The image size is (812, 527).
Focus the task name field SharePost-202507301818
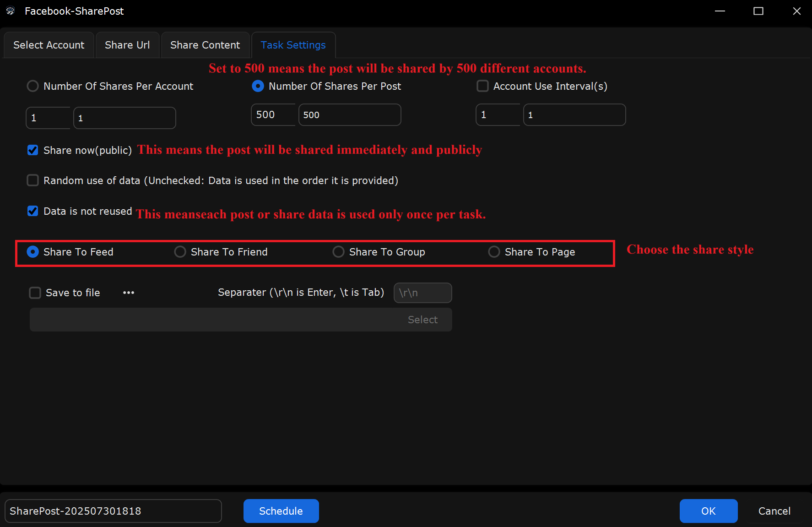coord(113,511)
